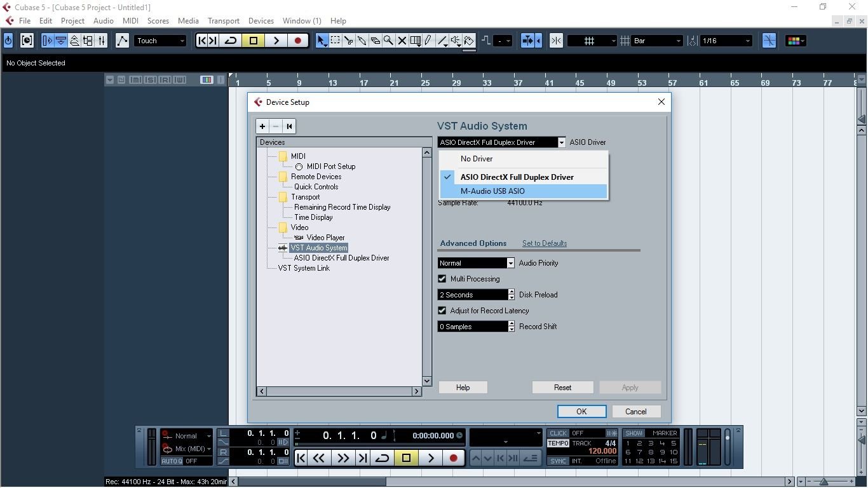Select the Range Selection tool

point(336,41)
